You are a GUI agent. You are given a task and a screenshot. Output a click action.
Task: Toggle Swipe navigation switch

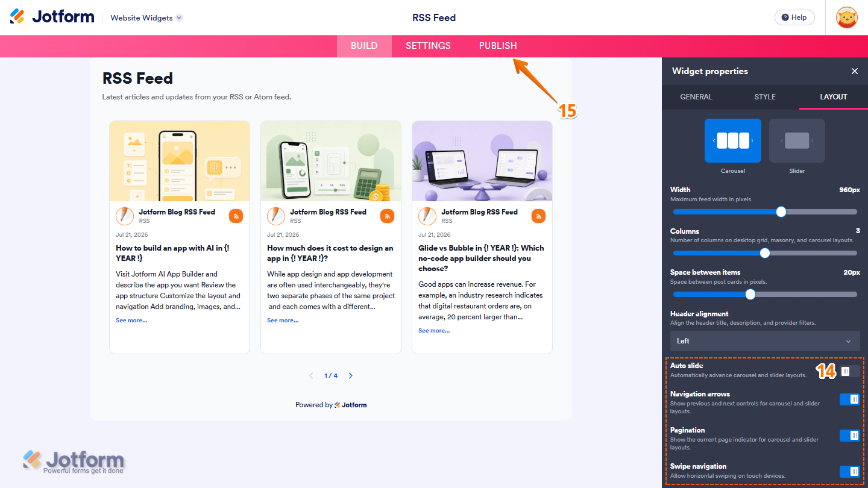(x=850, y=472)
